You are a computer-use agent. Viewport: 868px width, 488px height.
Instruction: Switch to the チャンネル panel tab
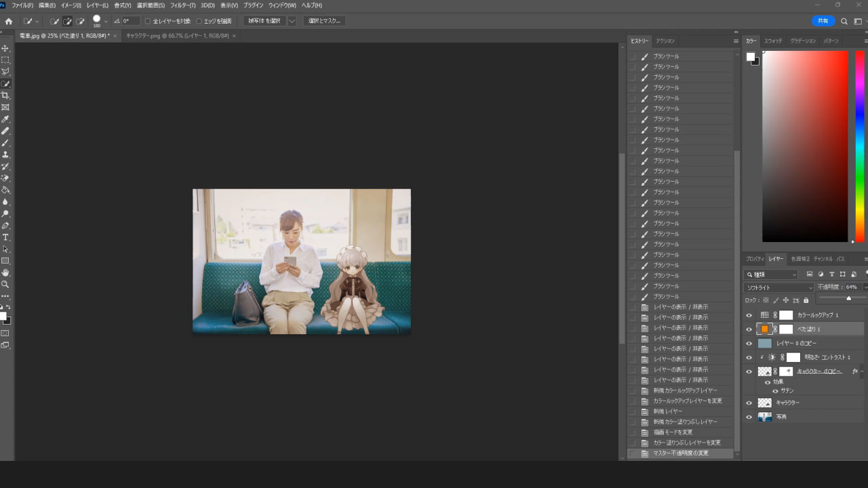(823, 259)
